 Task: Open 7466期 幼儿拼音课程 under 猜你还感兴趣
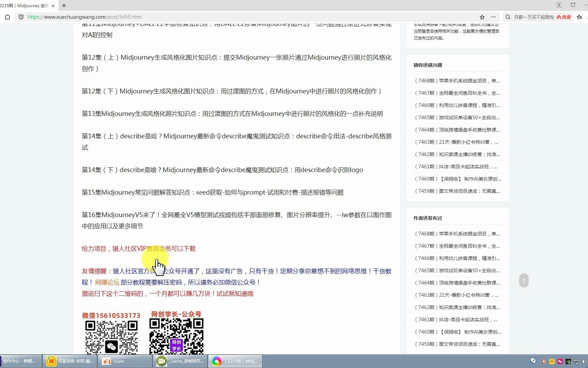457,105
